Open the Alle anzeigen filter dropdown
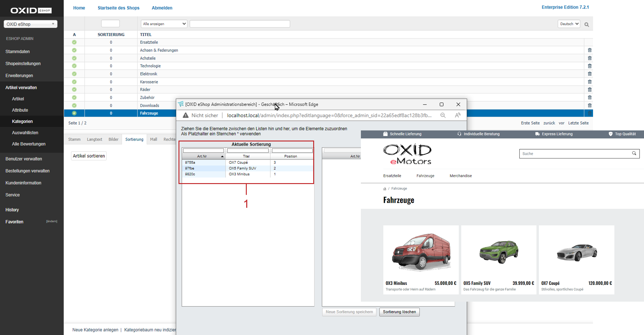 pyautogui.click(x=164, y=24)
